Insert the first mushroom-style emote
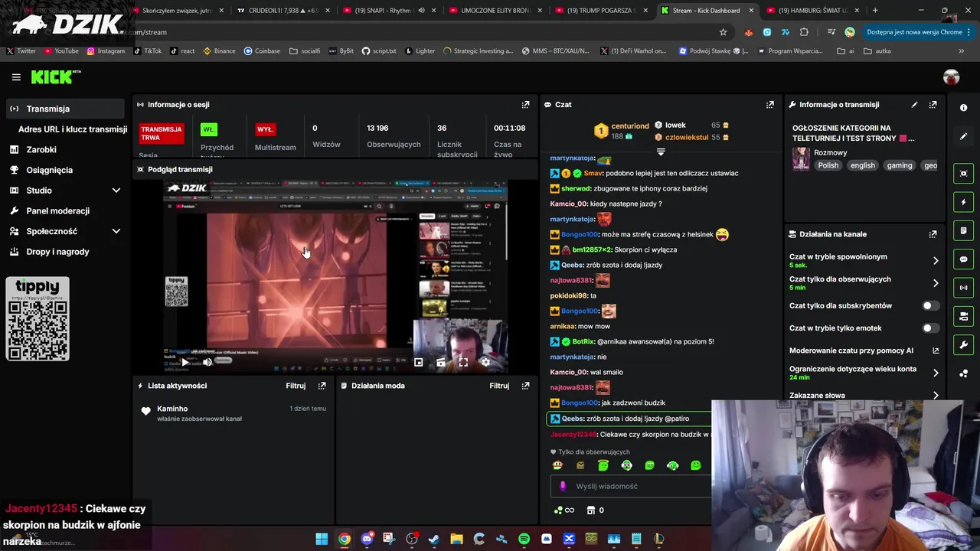The height and width of the screenshot is (551, 980). click(x=557, y=465)
